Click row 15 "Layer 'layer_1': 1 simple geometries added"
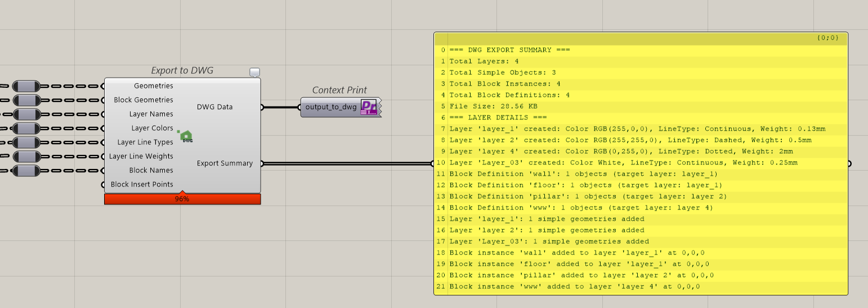The image size is (868, 308). [x=641, y=219]
